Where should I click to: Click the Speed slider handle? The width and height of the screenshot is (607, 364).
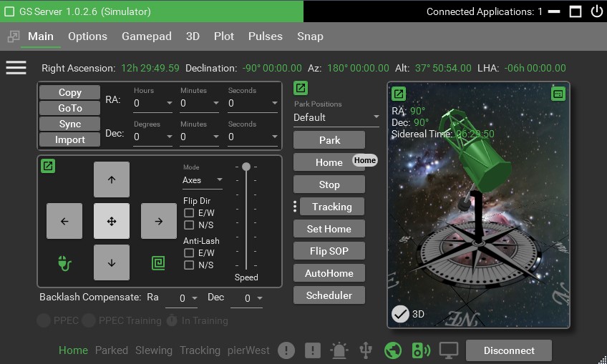pyautogui.click(x=246, y=167)
